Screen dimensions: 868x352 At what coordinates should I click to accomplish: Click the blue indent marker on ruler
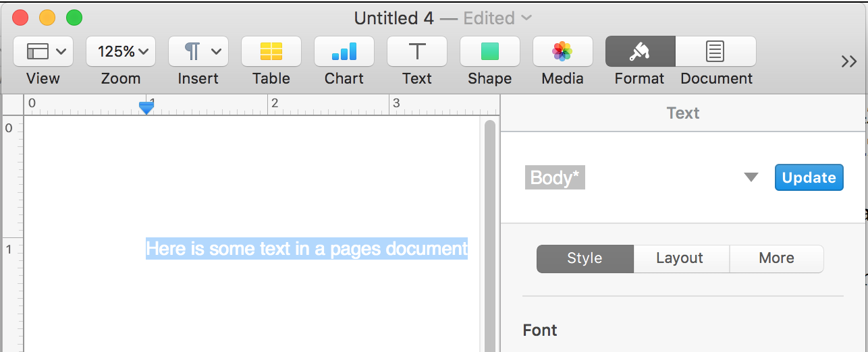point(146,107)
